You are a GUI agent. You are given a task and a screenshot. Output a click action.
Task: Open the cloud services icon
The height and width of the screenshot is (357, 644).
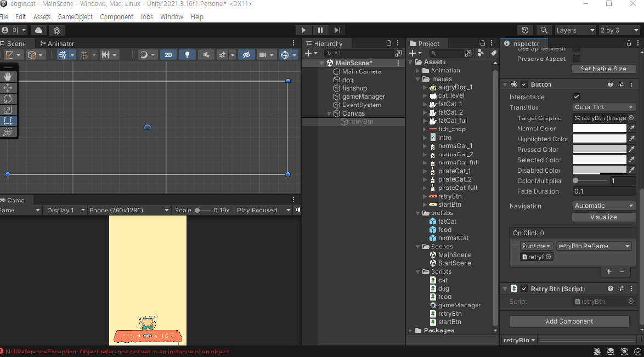(x=38, y=30)
